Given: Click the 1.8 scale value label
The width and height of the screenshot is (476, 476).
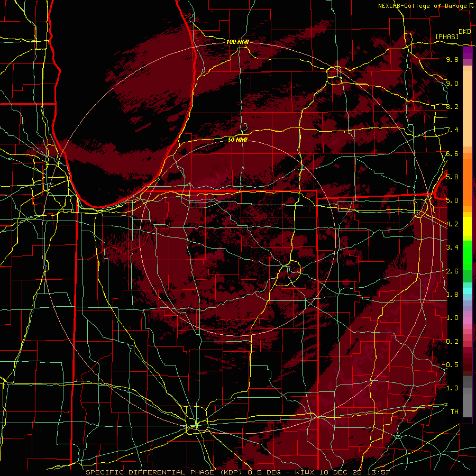Looking at the screenshot, I should 452,294.
